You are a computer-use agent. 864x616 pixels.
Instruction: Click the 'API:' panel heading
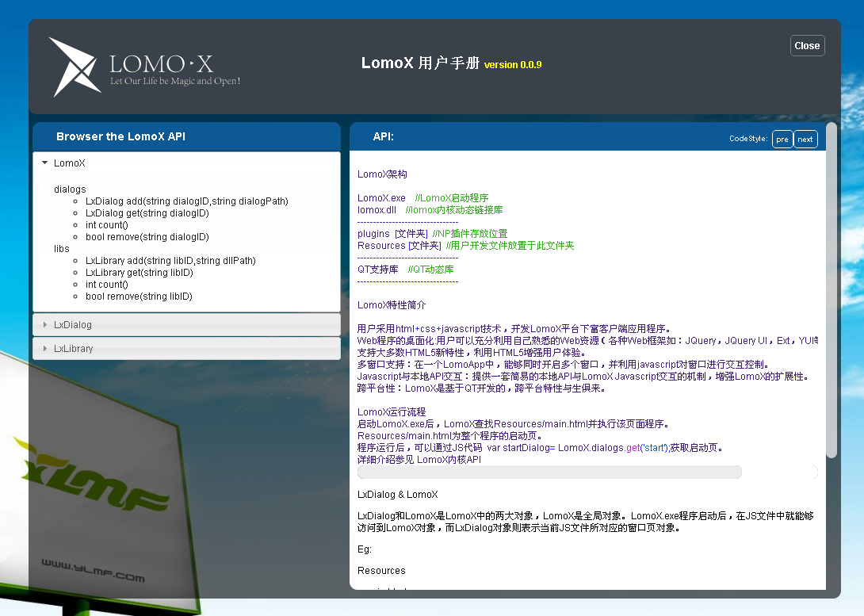click(384, 136)
